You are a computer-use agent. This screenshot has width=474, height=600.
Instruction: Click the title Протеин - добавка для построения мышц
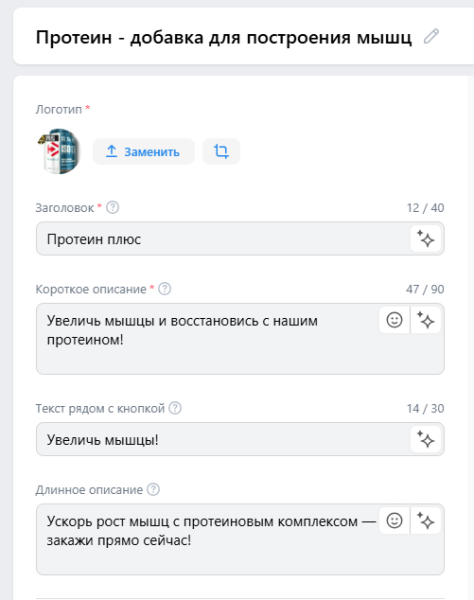(224, 38)
